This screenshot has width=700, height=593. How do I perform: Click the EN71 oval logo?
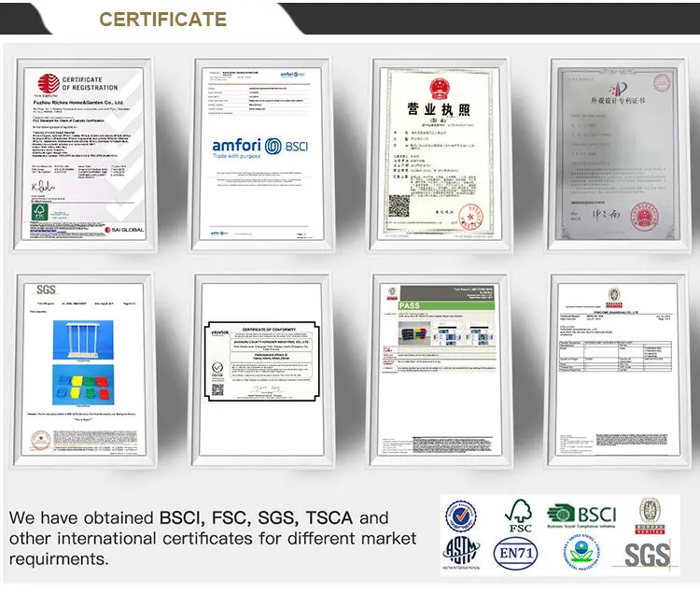515,554
